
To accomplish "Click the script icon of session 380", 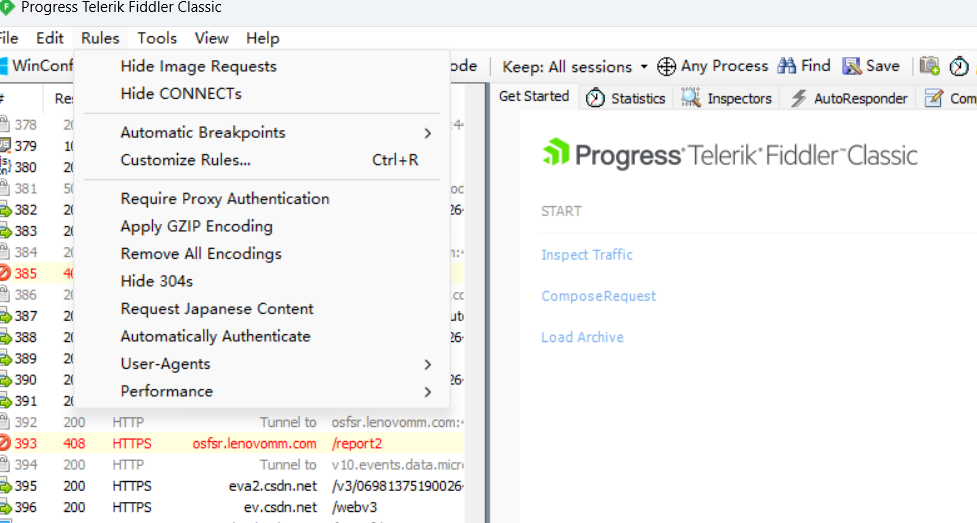I will [5, 166].
